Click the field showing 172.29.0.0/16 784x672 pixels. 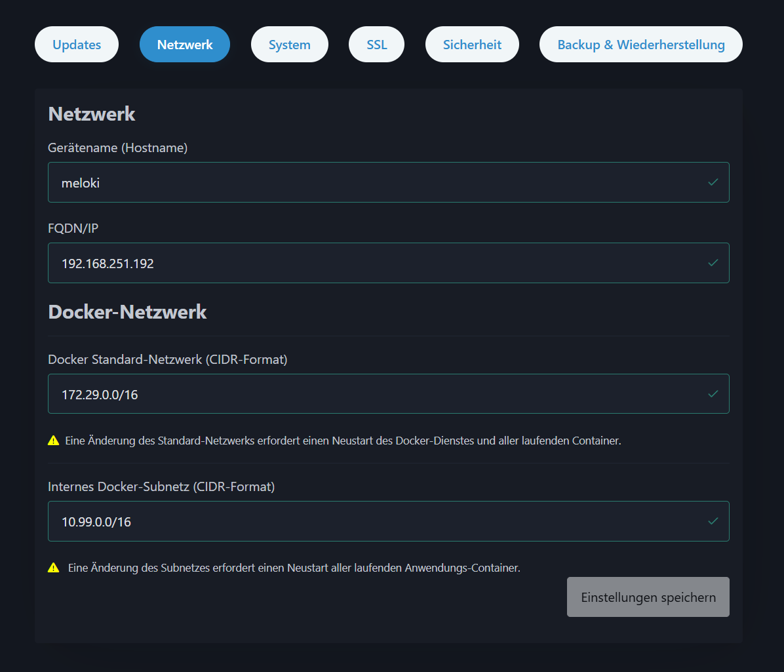click(x=328, y=393)
